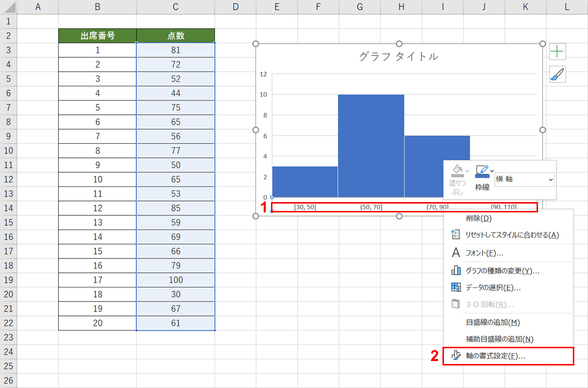The height and width of the screenshot is (388, 588).
Task: Click the リセットしてスタイルに合わせる reset icon
Action: [x=456, y=235]
